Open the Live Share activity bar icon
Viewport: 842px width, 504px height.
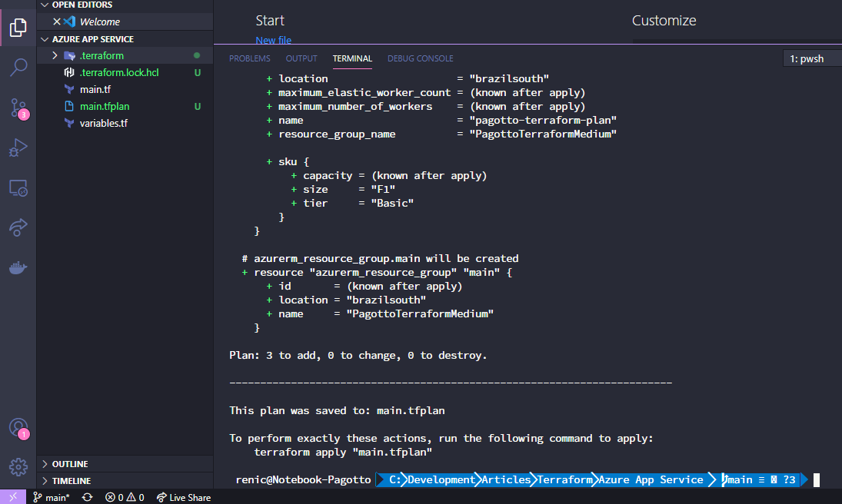pyautogui.click(x=18, y=227)
